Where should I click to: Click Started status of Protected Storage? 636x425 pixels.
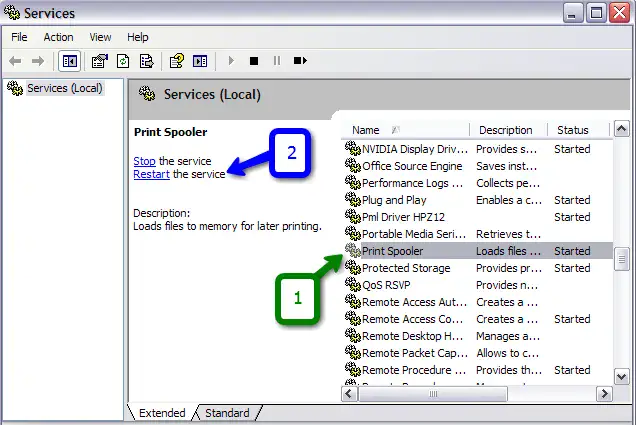(x=572, y=268)
